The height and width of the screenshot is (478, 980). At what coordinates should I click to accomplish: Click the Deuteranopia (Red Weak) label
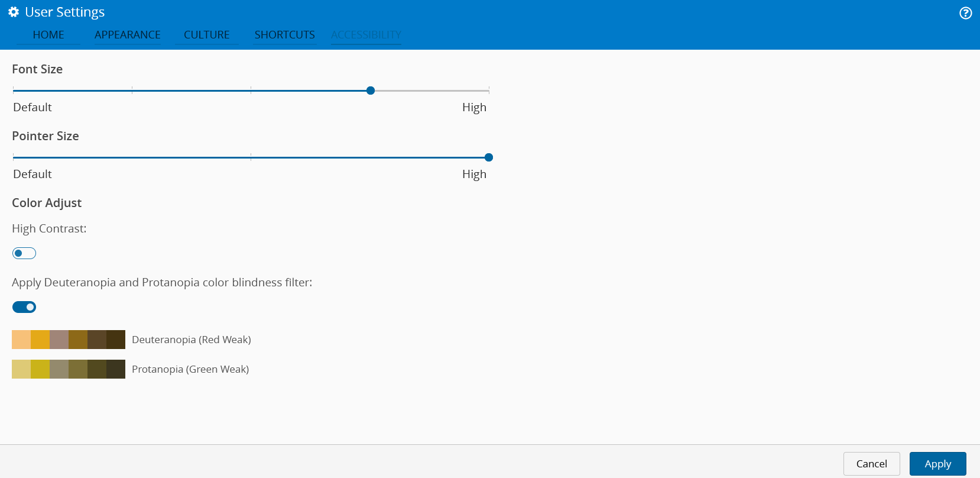pyautogui.click(x=192, y=340)
